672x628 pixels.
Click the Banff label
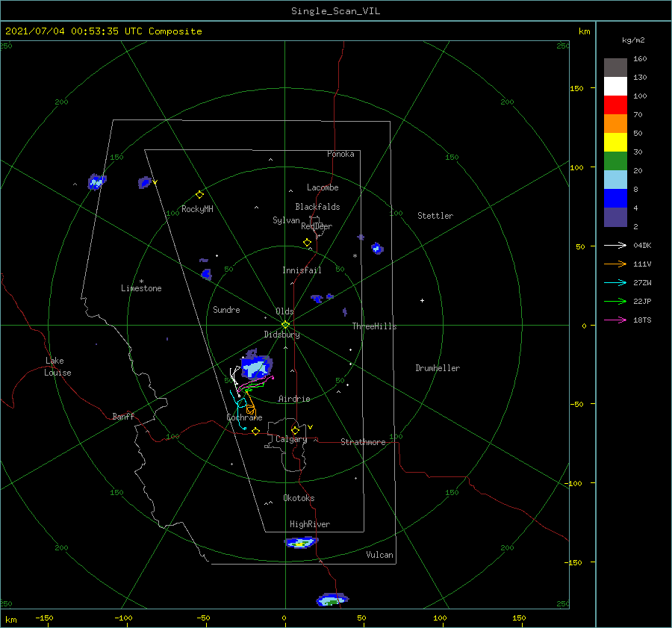(x=123, y=416)
